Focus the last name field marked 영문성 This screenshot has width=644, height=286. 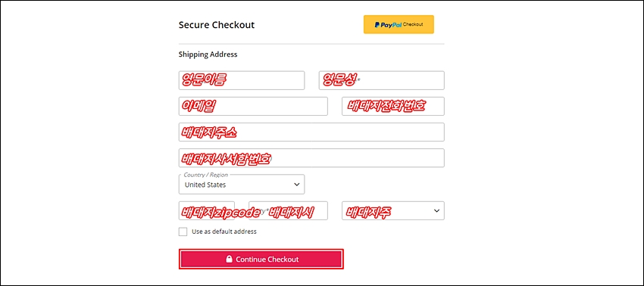coord(382,80)
